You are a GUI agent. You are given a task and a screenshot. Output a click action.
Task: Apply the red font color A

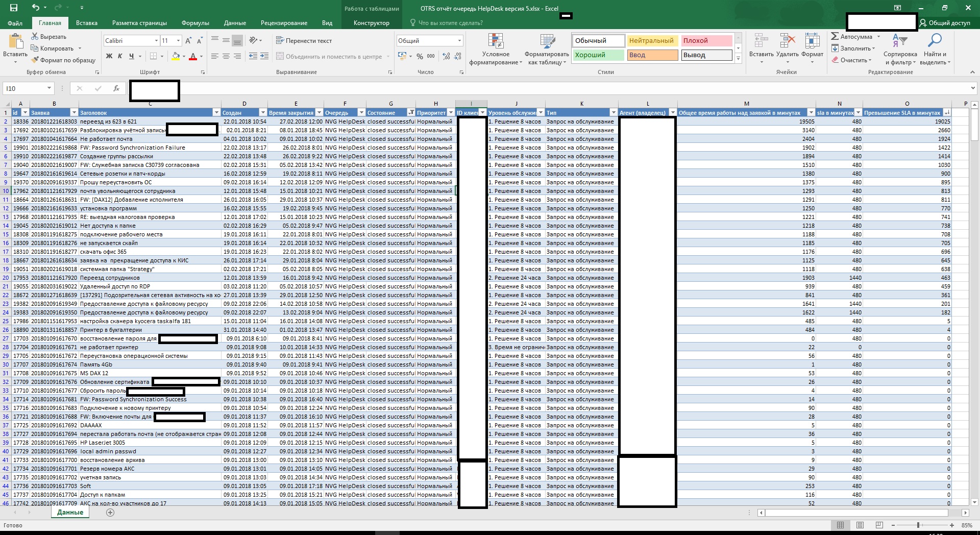click(x=193, y=56)
